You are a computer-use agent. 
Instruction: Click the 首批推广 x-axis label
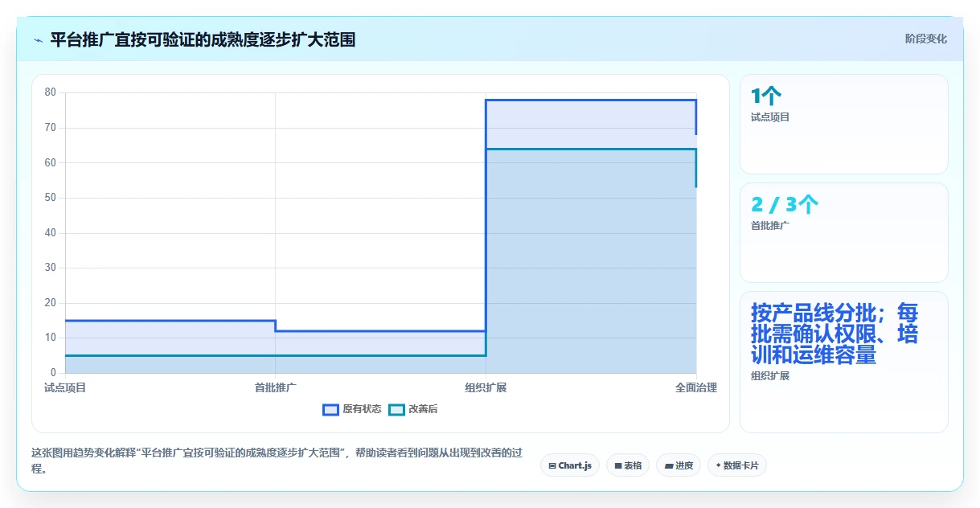pos(276,387)
